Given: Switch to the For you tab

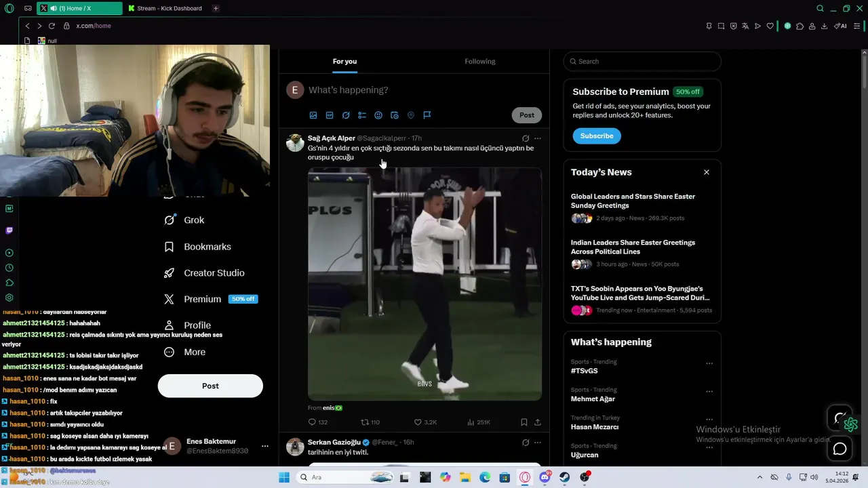Looking at the screenshot, I should pos(344,61).
